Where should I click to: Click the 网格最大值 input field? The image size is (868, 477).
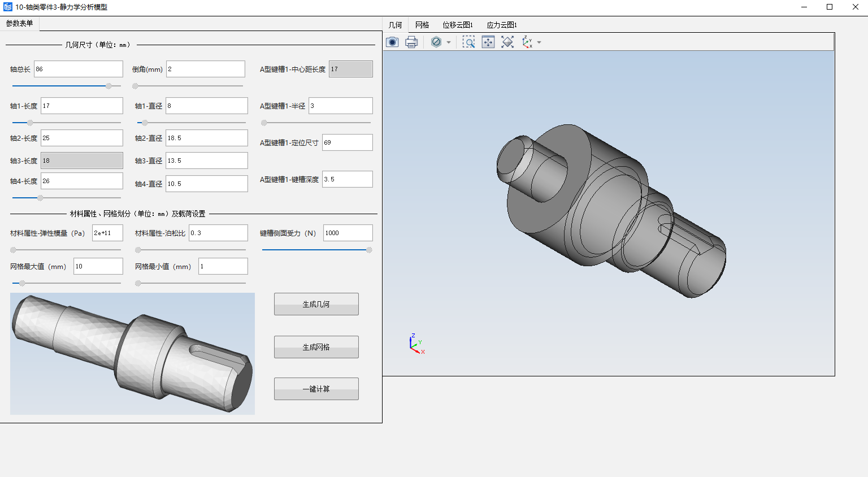(x=98, y=266)
